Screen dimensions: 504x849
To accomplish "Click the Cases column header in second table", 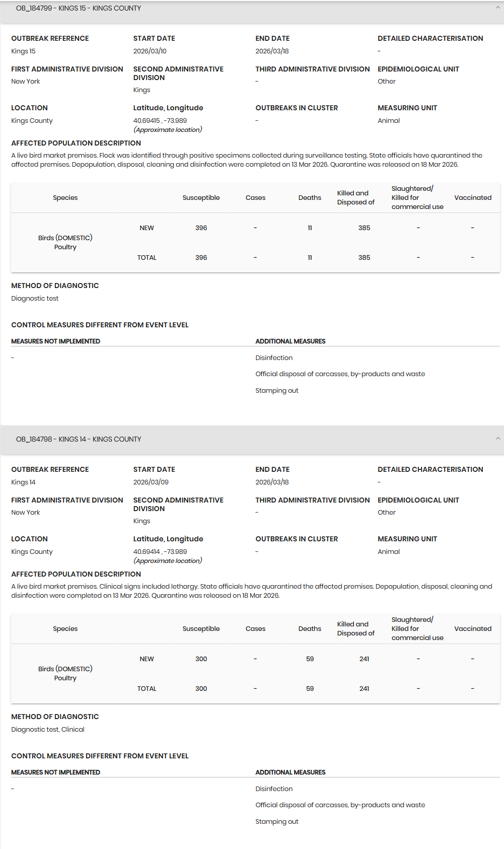I will point(255,628).
